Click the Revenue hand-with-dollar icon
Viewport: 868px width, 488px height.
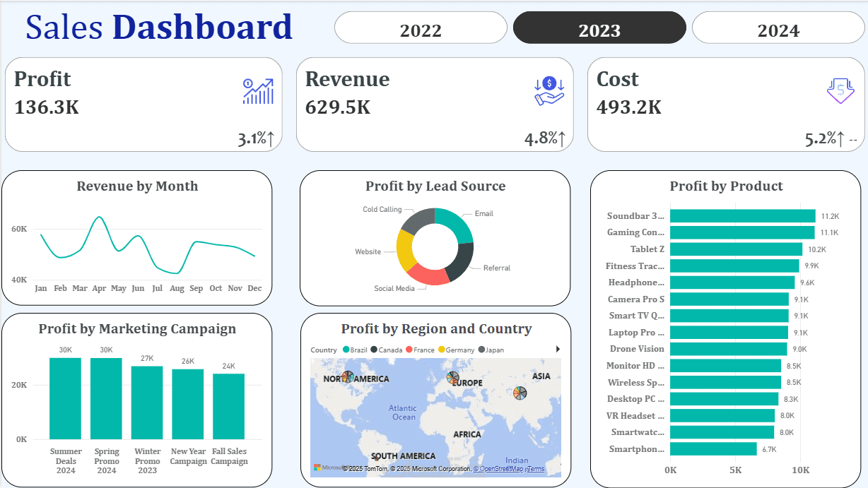click(x=549, y=91)
